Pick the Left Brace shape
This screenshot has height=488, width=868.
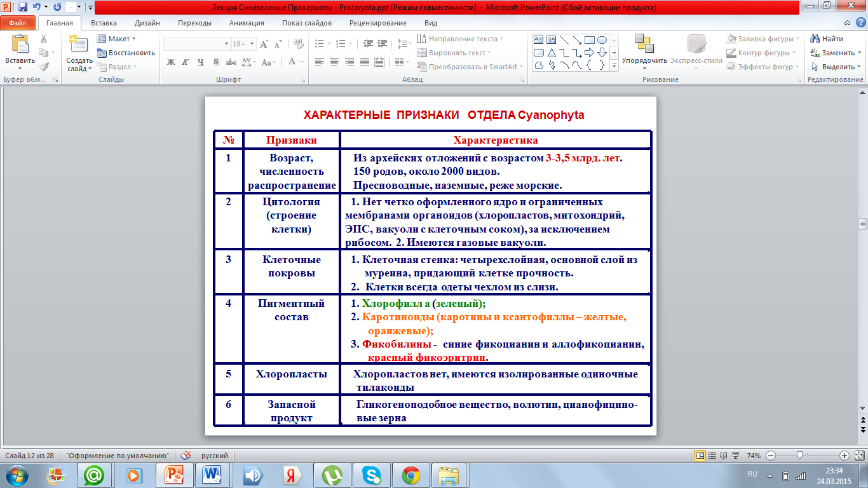pos(589,65)
